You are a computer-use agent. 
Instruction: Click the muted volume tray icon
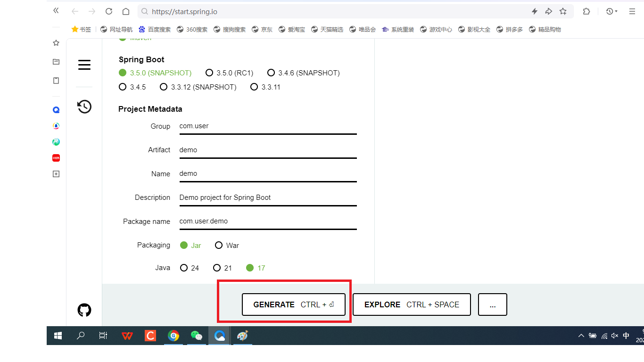[x=615, y=336]
